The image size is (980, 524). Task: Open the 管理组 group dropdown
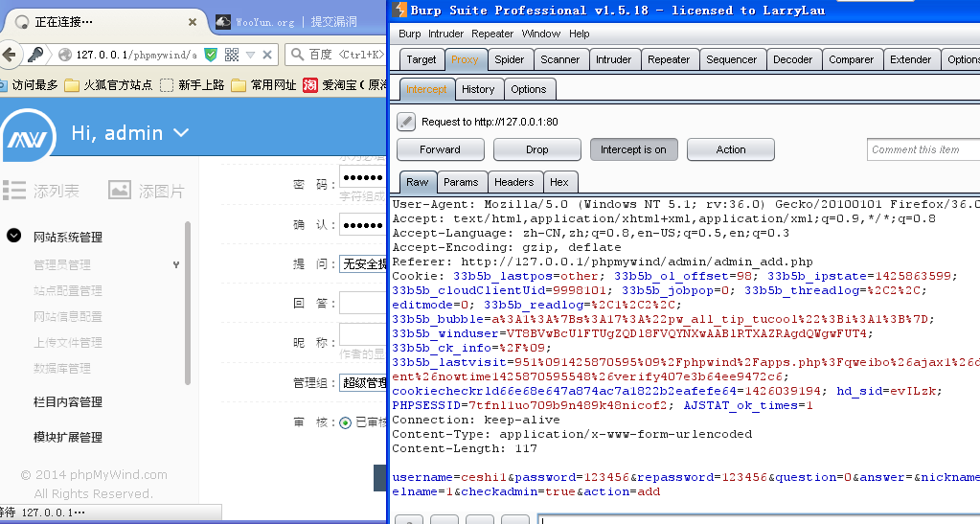(362, 382)
